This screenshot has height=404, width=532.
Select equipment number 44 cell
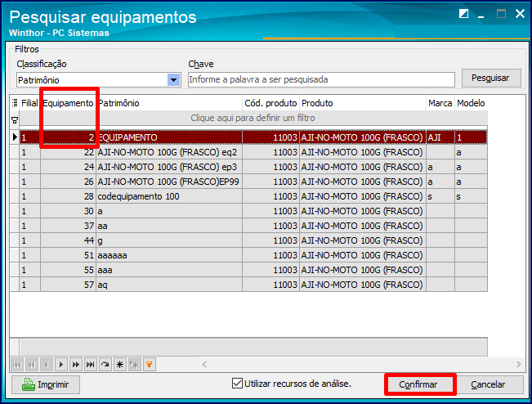(68, 240)
